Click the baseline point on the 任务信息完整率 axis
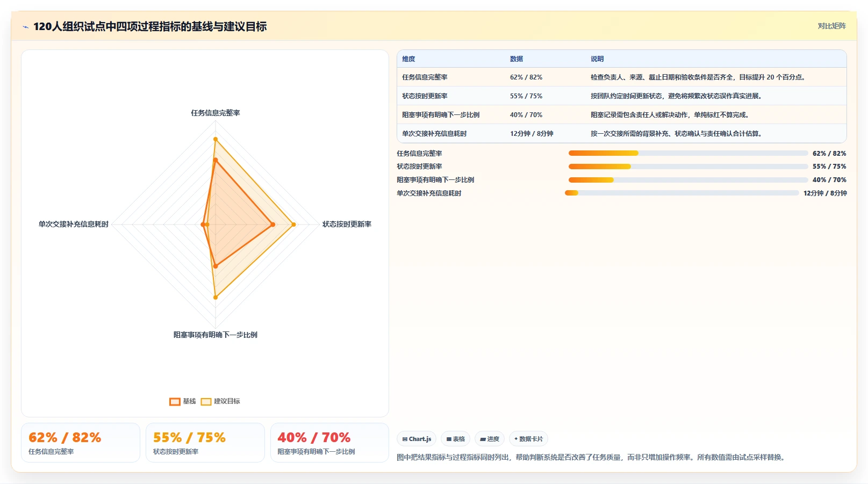The width and height of the screenshot is (868, 484). 216,160
